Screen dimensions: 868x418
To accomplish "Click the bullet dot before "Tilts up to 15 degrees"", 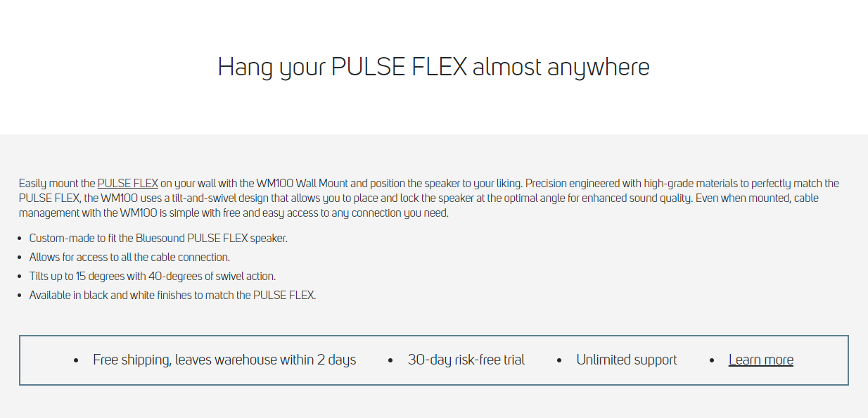I will [x=20, y=277].
